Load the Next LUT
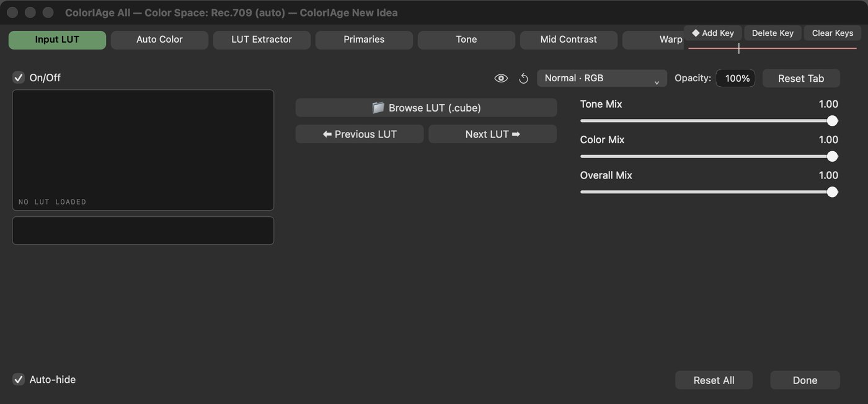This screenshot has height=404, width=868. pyautogui.click(x=492, y=134)
